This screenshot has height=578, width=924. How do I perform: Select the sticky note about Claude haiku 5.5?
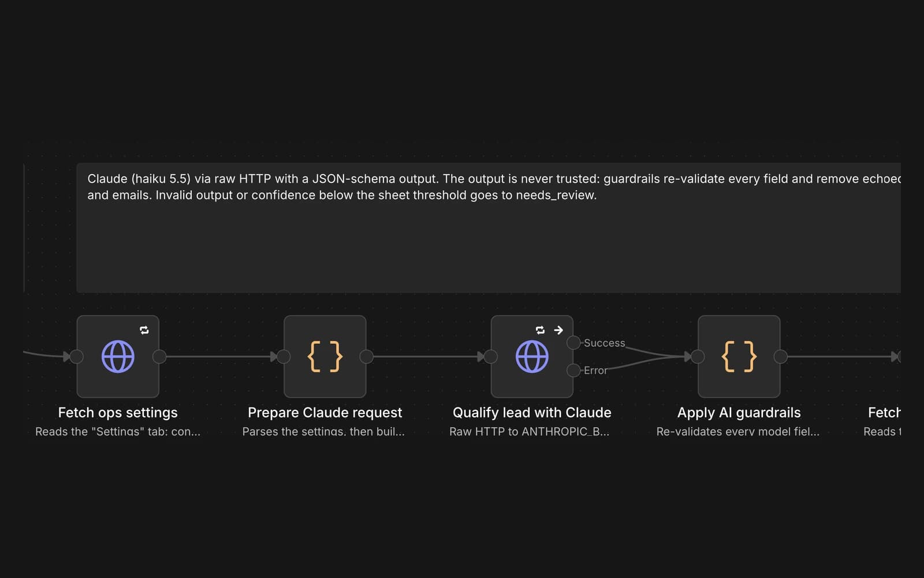489,228
